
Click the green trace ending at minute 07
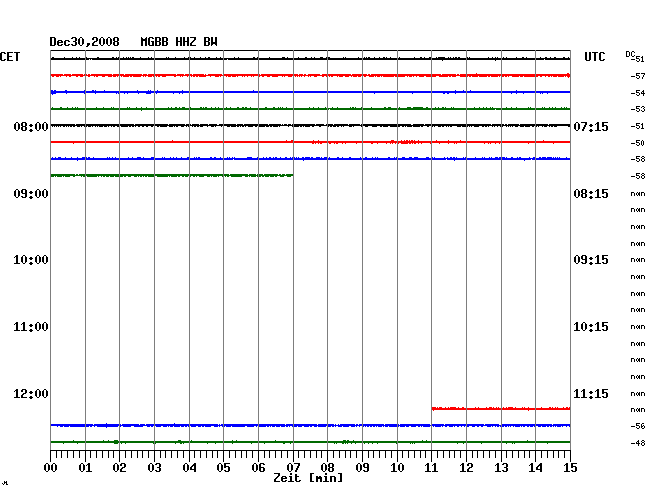coord(172,176)
